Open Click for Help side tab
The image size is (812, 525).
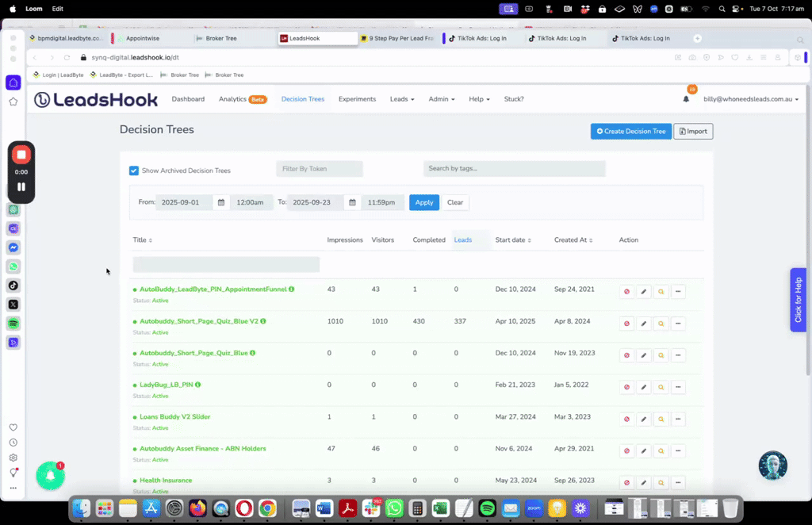798,300
